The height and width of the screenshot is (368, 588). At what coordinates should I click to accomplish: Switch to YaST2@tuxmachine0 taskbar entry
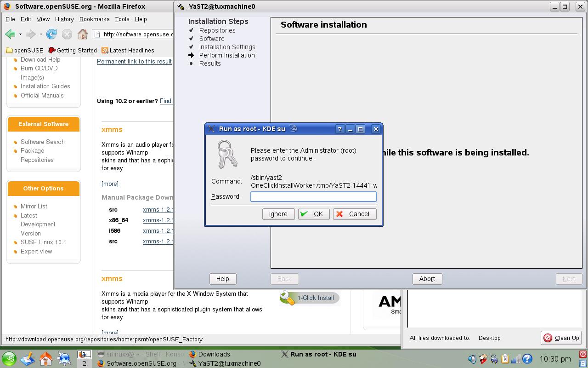point(225,363)
